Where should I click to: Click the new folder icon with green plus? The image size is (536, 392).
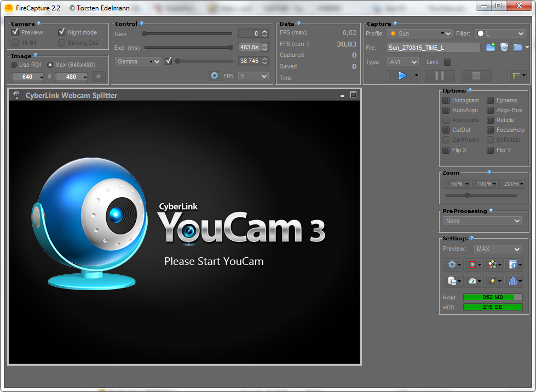pos(491,48)
